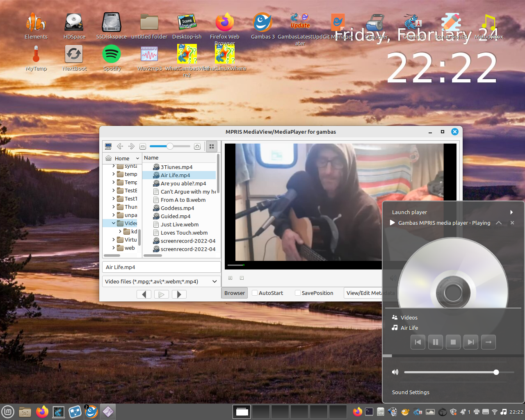Click the network Wi-Fi tray icon
This screenshot has height=420, width=525.
[495, 412]
